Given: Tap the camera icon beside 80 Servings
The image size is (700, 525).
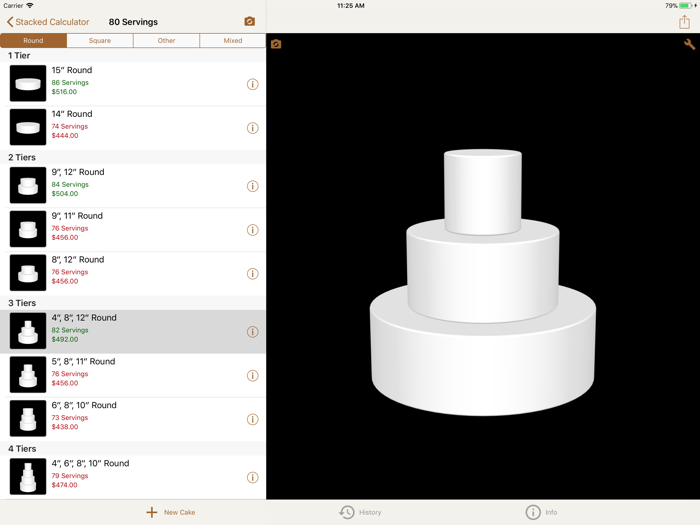Looking at the screenshot, I should click(x=250, y=21).
